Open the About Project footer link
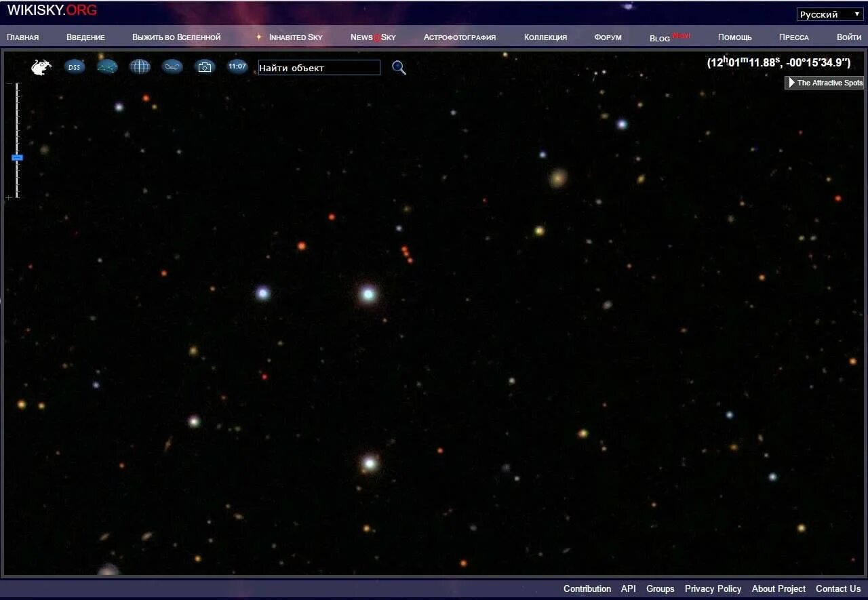The width and height of the screenshot is (868, 600). tap(778, 588)
